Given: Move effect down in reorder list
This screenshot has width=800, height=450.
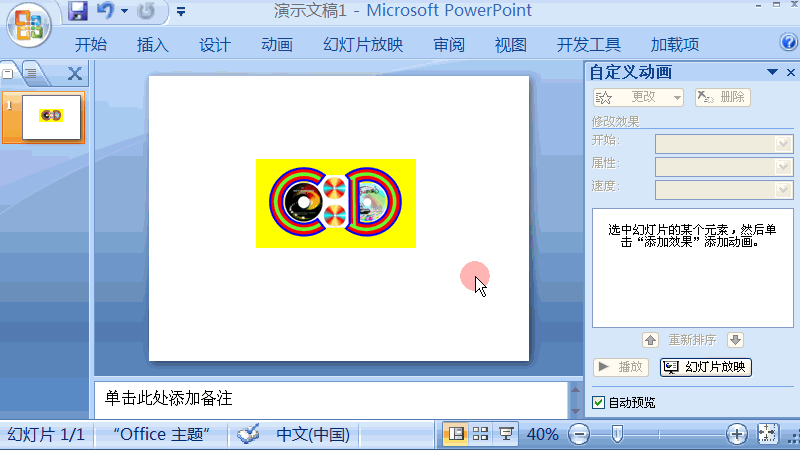Looking at the screenshot, I should pyautogui.click(x=735, y=340).
